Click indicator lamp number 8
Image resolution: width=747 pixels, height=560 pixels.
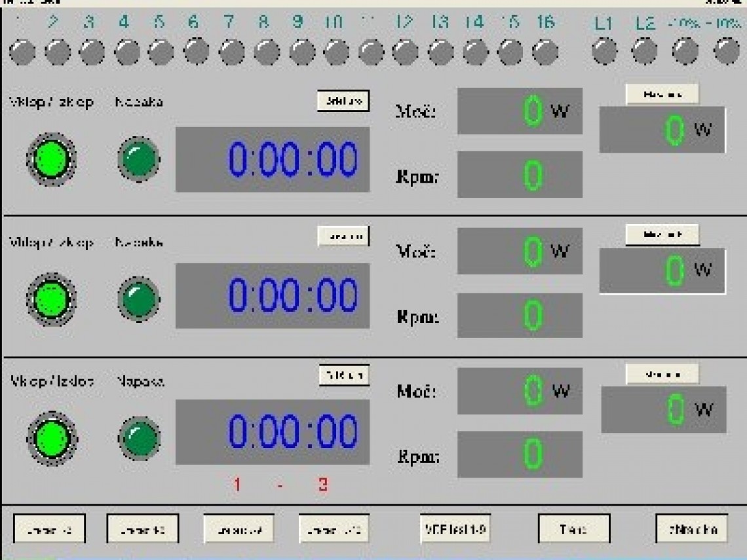(x=267, y=52)
